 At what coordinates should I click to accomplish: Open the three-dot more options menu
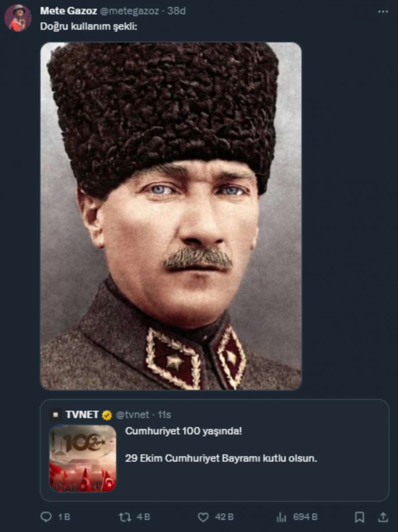tap(382, 12)
